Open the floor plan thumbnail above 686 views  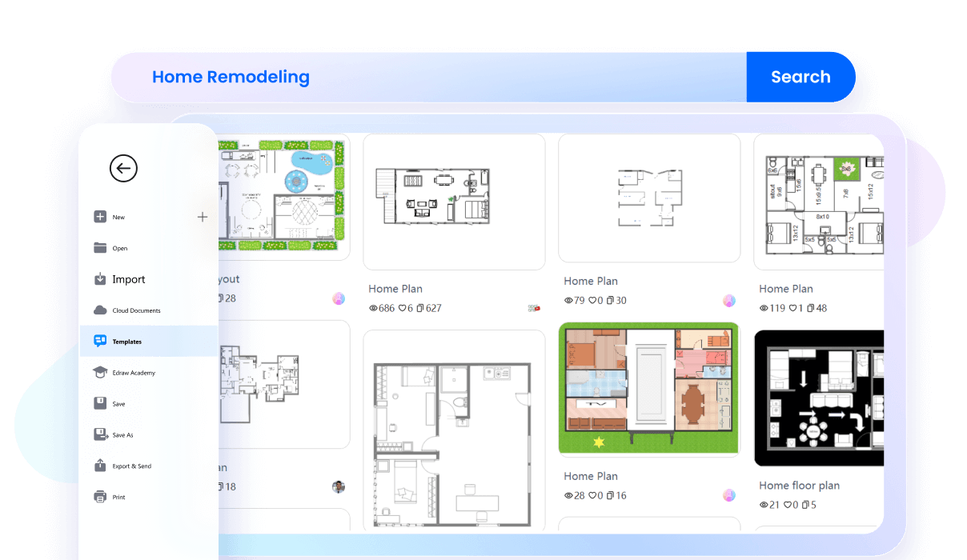(x=454, y=202)
